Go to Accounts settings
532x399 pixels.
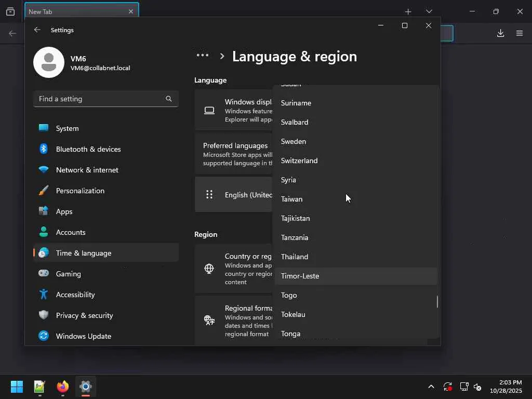106,232
